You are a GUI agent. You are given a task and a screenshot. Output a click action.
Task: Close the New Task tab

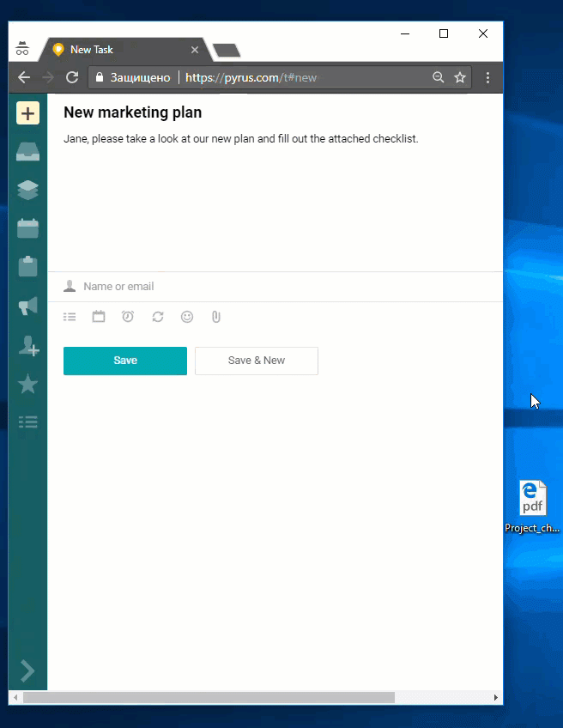(195, 50)
